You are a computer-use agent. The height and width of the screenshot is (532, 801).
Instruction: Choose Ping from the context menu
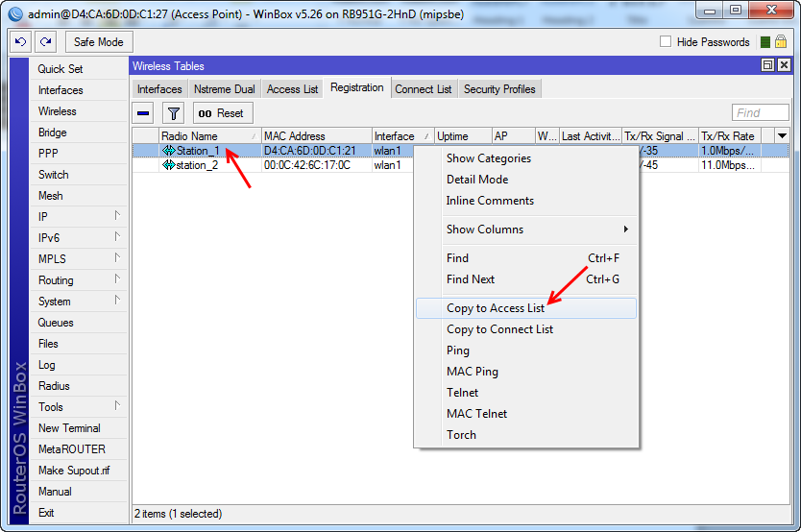point(526,351)
